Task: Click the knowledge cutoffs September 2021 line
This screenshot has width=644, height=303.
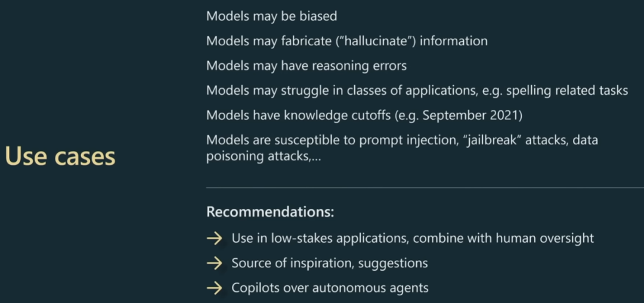Action: 364,115
